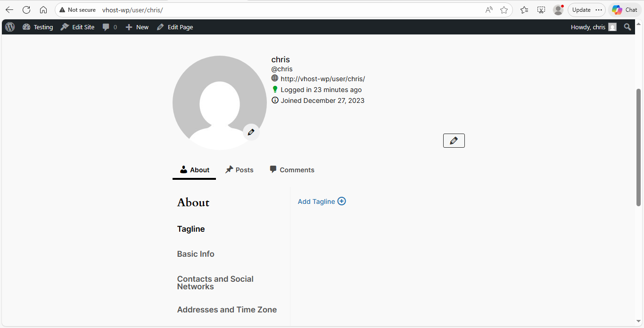This screenshot has height=328, width=644.
Task: Click the edit pencil button beside profile details
Action: (454, 140)
